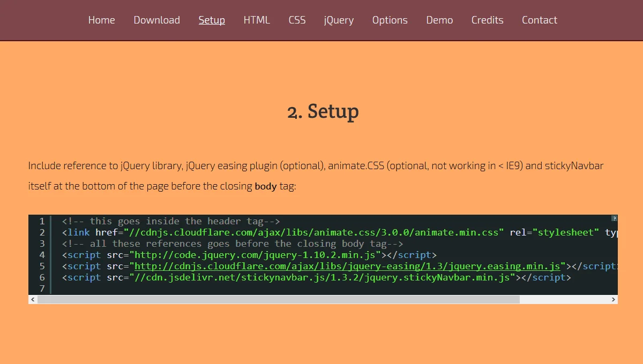Click the 2. Setup heading
The width and height of the screenshot is (643, 364).
tap(323, 111)
